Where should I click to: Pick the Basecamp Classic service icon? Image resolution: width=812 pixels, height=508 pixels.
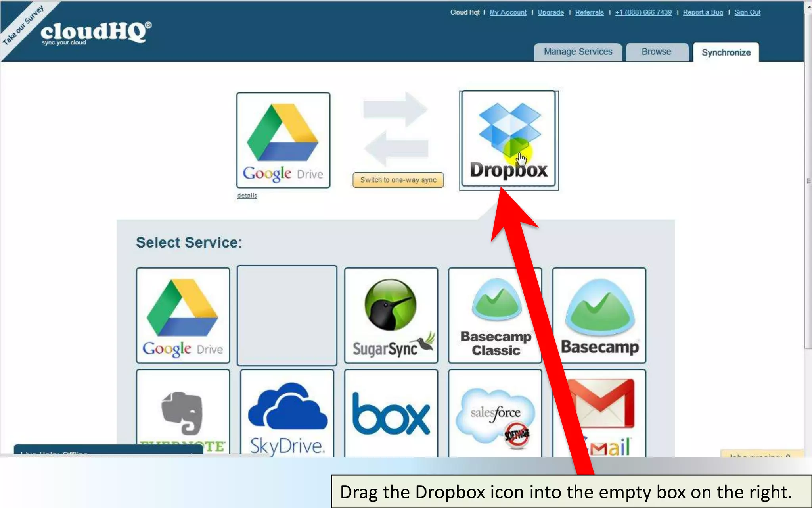click(x=495, y=316)
